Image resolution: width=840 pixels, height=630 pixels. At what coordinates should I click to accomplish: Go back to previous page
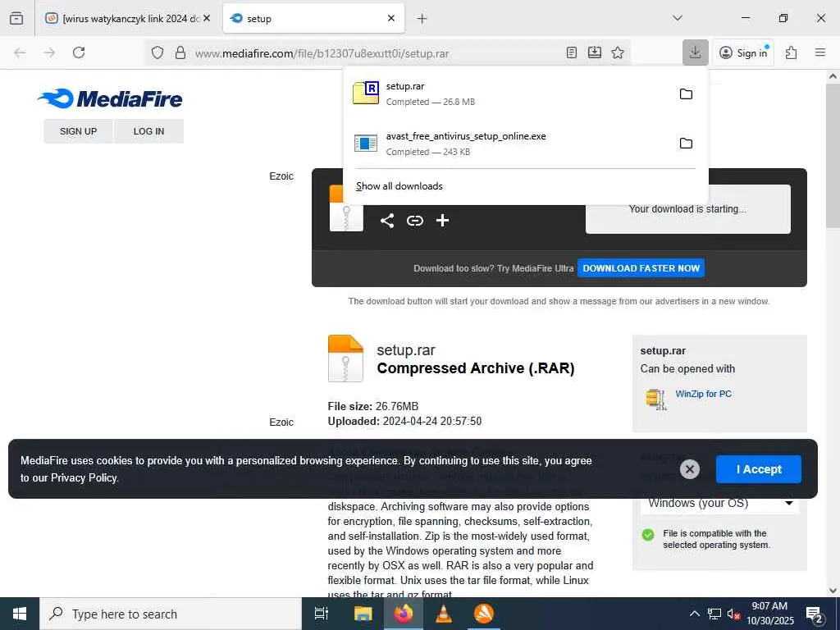click(20, 52)
